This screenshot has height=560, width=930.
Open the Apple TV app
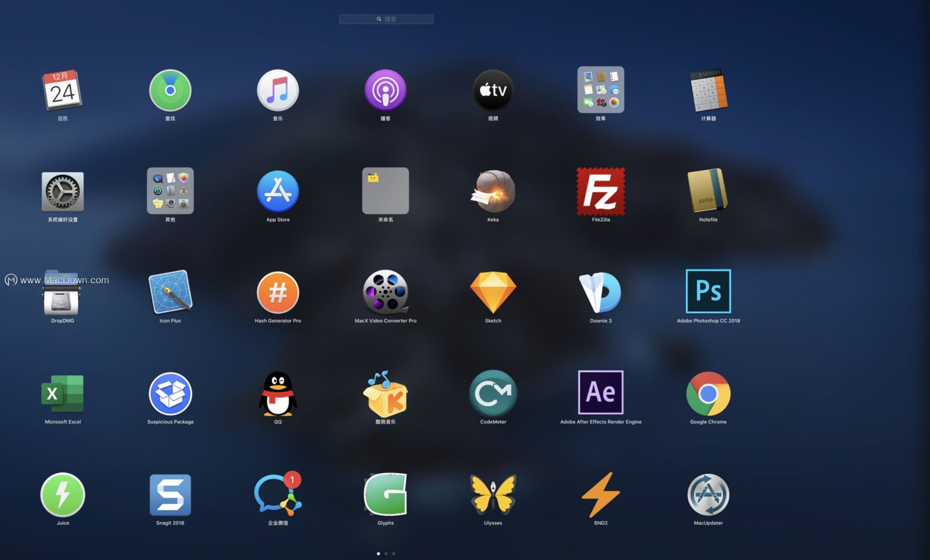(493, 90)
